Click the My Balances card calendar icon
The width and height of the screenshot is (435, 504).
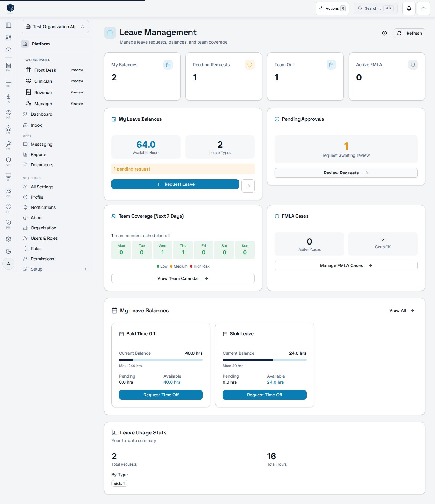tap(168, 65)
